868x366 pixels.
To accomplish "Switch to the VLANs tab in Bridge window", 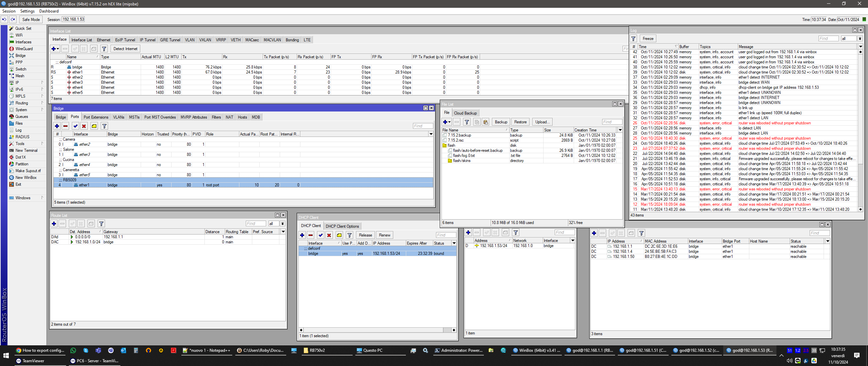I will [119, 117].
